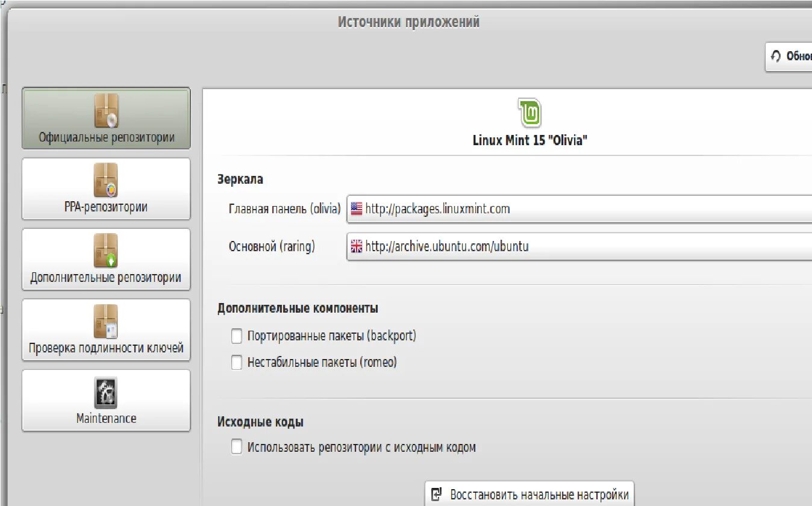Click the refresh arrow icon top right
The width and height of the screenshot is (812, 506).
click(x=776, y=56)
